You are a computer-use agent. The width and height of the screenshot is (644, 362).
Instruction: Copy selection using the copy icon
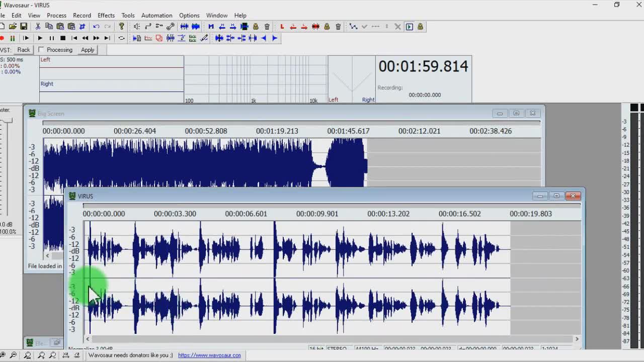pos(49,26)
